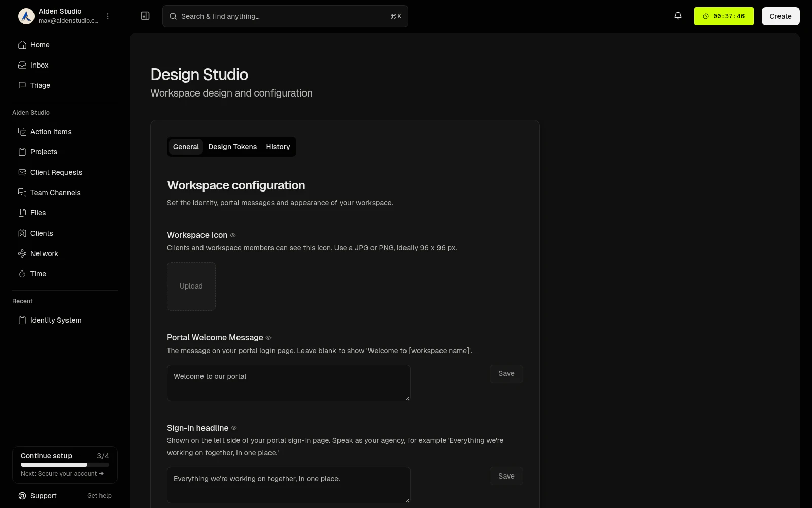Click the 3/4 setup progress count
The width and height of the screenshot is (812, 508).
coord(103,456)
